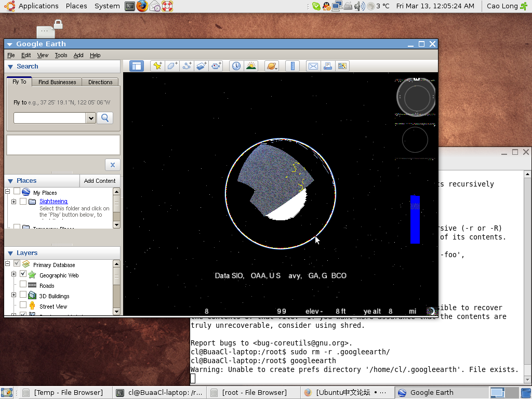Screen dimensions: 532x399
Task: Collapse the Primary Database tree node
Action: (x=7, y=263)
